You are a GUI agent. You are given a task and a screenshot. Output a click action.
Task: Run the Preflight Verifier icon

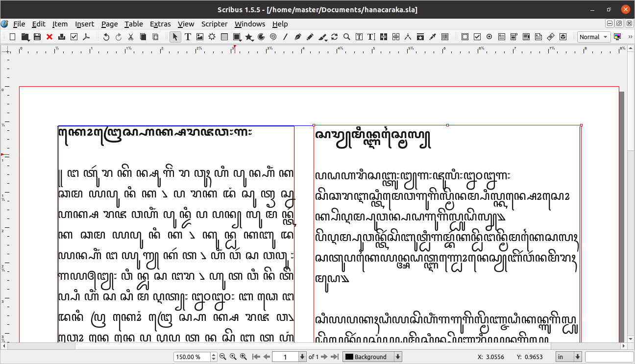[74, 37]
